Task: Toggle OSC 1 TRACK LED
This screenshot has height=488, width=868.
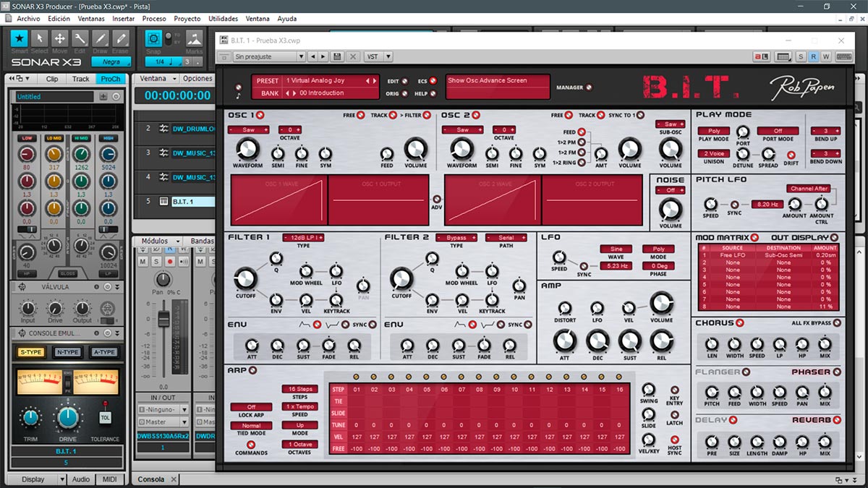Action: pos(394,115)
